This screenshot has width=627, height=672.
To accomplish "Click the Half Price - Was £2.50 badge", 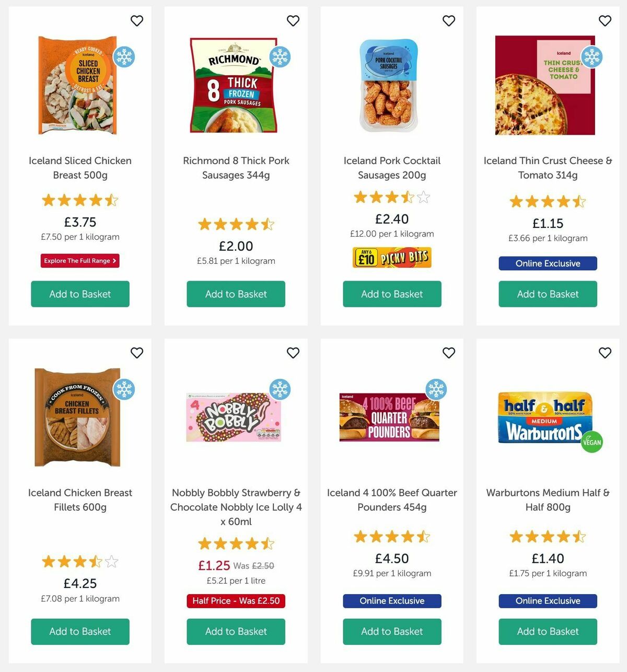I will pyautogui.click(x=236, y=601).
